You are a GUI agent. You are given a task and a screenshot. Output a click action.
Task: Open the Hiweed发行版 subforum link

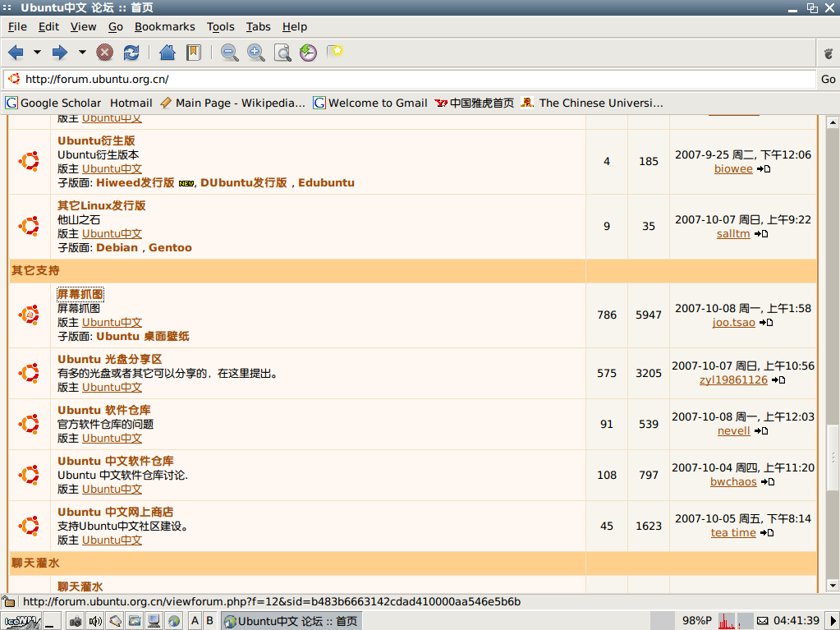135,182
